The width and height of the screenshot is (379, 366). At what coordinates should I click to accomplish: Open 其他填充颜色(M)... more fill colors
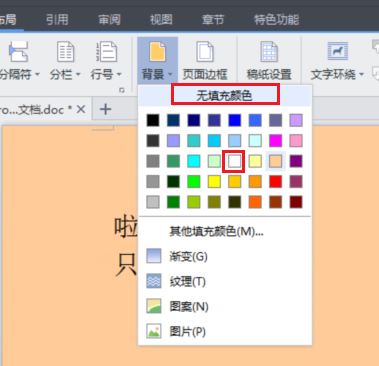[x=216, y=231]
